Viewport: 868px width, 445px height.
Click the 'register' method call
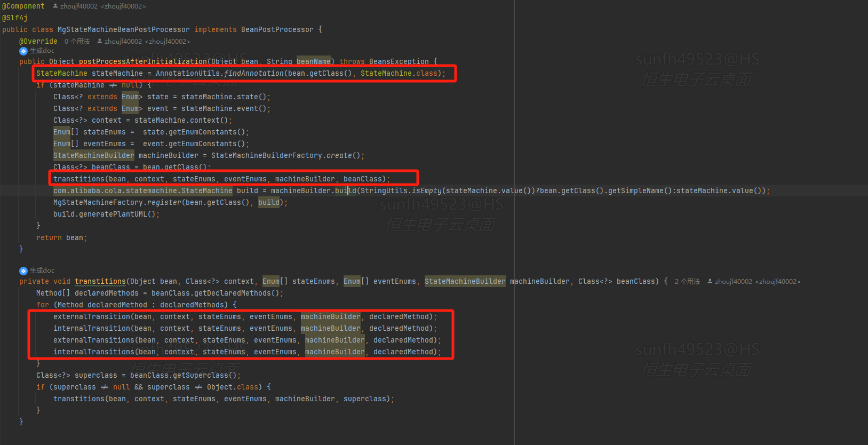click(164, 203)
